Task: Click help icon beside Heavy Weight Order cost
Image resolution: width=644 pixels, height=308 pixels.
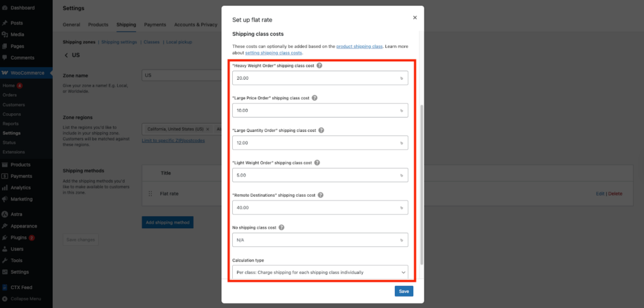Action: click(319, 65)
